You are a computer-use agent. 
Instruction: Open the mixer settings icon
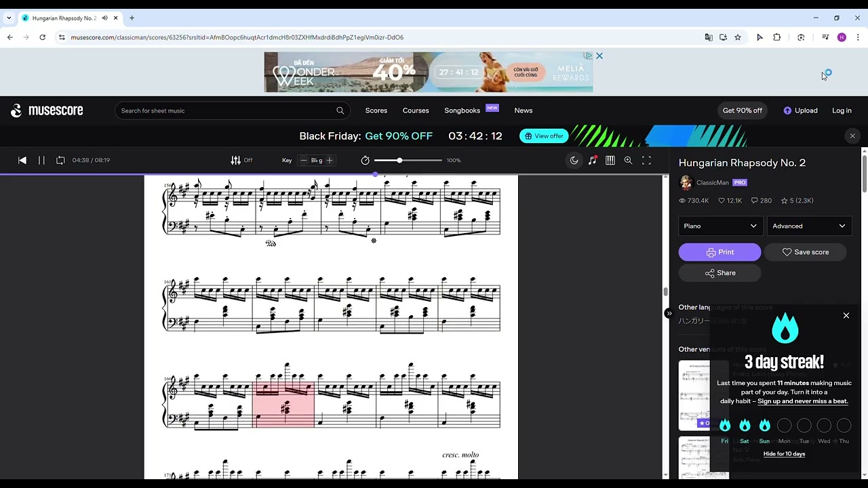(x=235, y=160)
